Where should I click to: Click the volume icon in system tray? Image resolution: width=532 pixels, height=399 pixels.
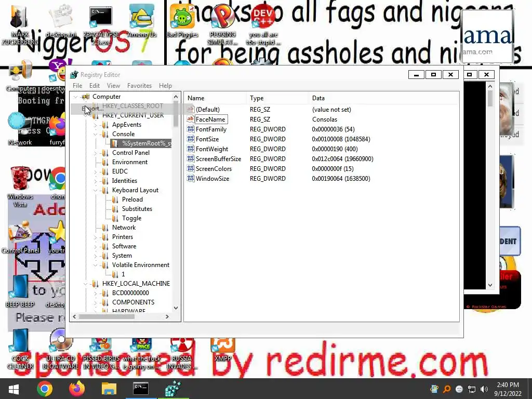[x=484, y=389]
